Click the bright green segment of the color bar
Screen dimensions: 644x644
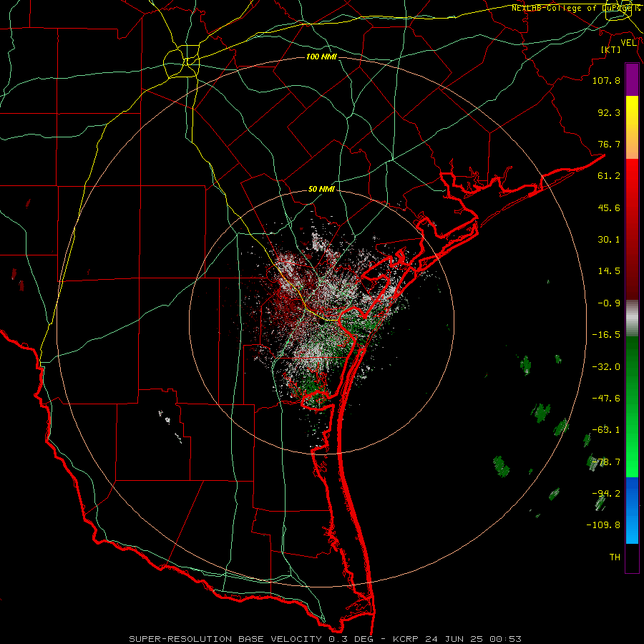pos(632,406)
